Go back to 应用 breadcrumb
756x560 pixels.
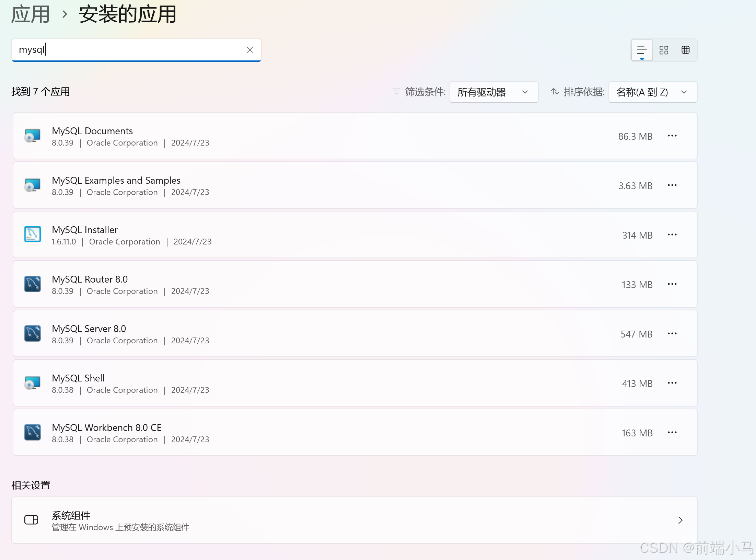click(x=31, y=14)
